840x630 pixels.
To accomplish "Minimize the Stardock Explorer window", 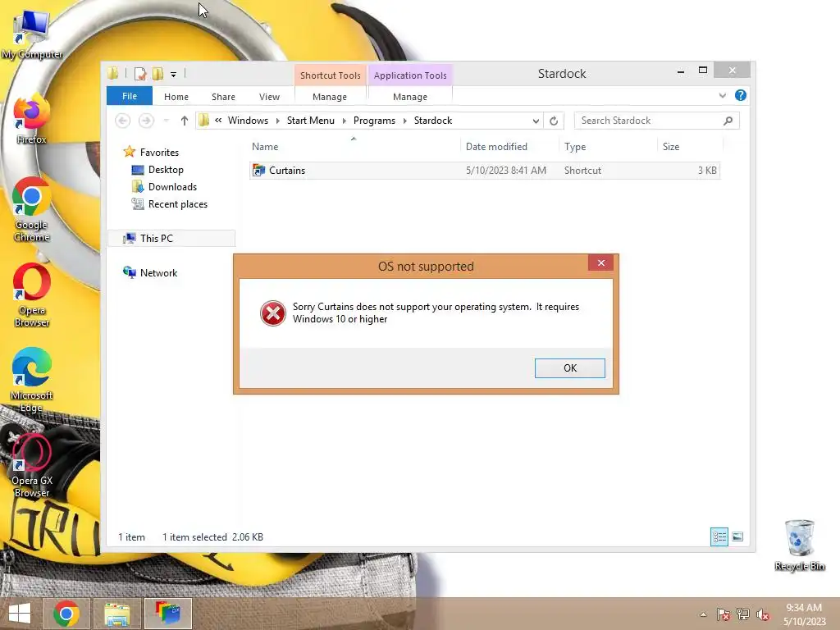I will point(680,71).
